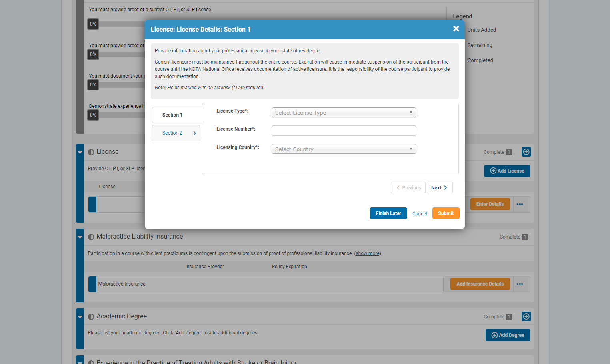Screen dimensions: 610x364
Task: Click the half-circle status icon beside License
Action: click(x=91, y=152)
